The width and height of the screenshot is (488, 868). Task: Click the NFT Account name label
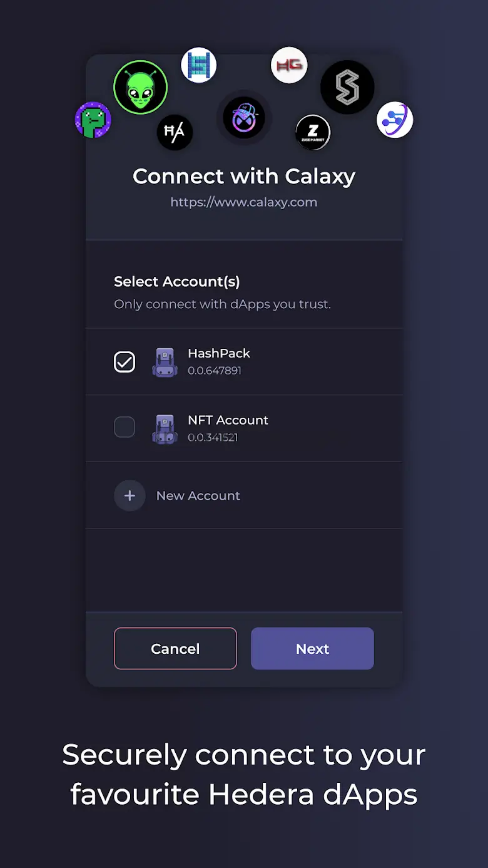228,420
